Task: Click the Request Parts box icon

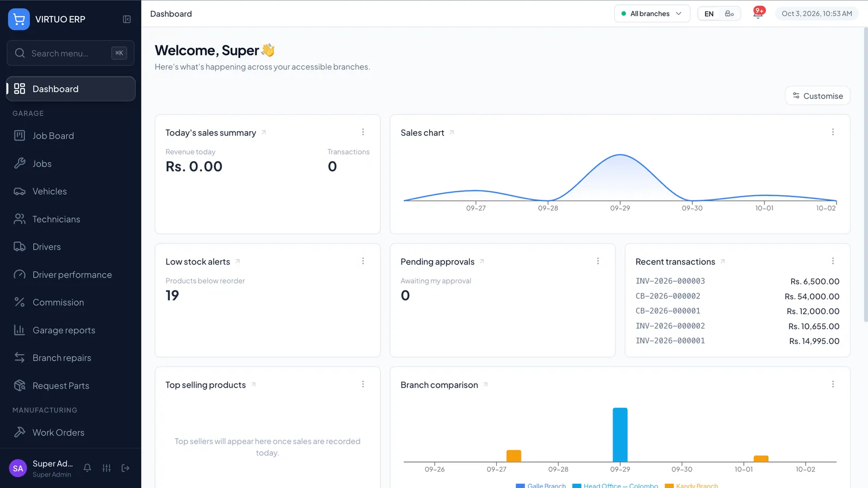Action: pyautogui.click(x=20, y=386)
